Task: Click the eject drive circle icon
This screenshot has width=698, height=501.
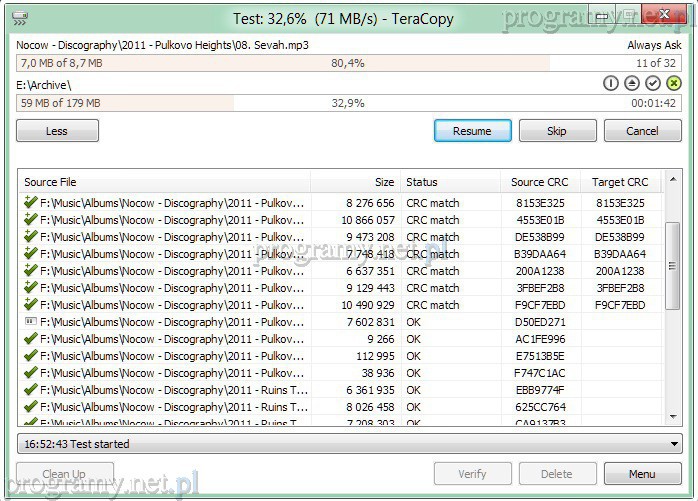Action: (632, 84)
